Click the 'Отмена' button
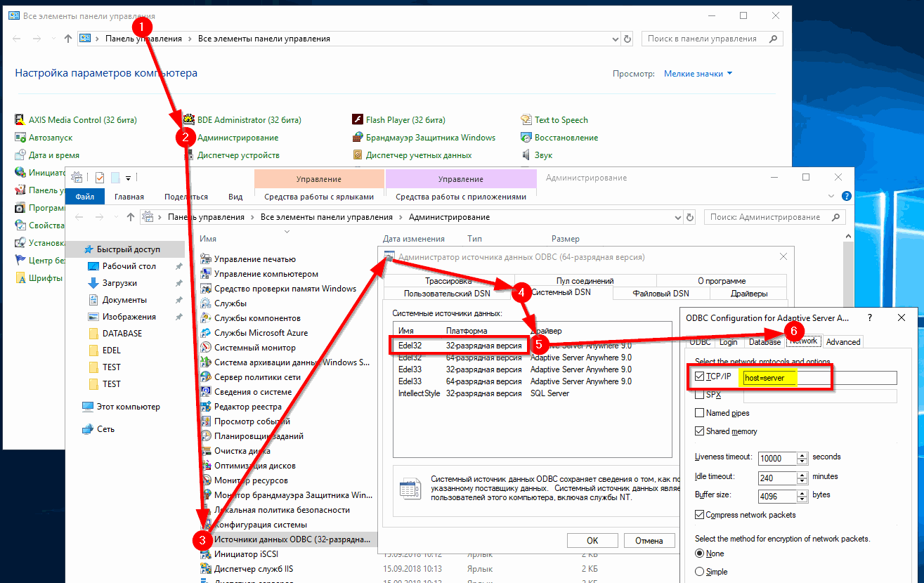 pyautogui.click(x=649, y=540)
